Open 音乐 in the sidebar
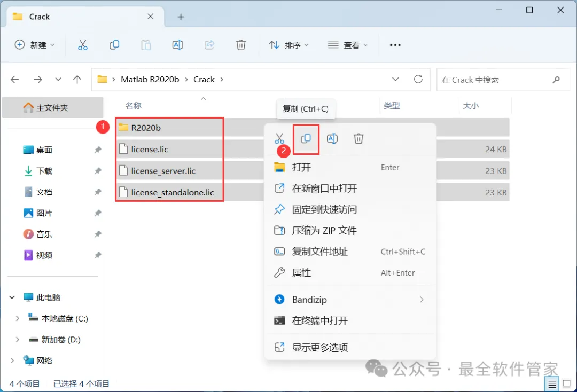The image size is (577, 392). (x=44, y=234)
